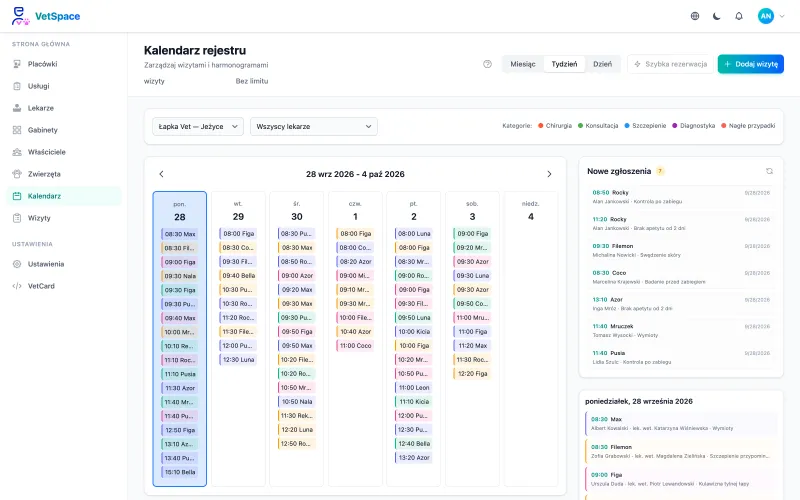Image resolution: width=800 pixels, height=500 pixels.
Task: Open the AN user avatar menu
Action: [x=765, y=16]
